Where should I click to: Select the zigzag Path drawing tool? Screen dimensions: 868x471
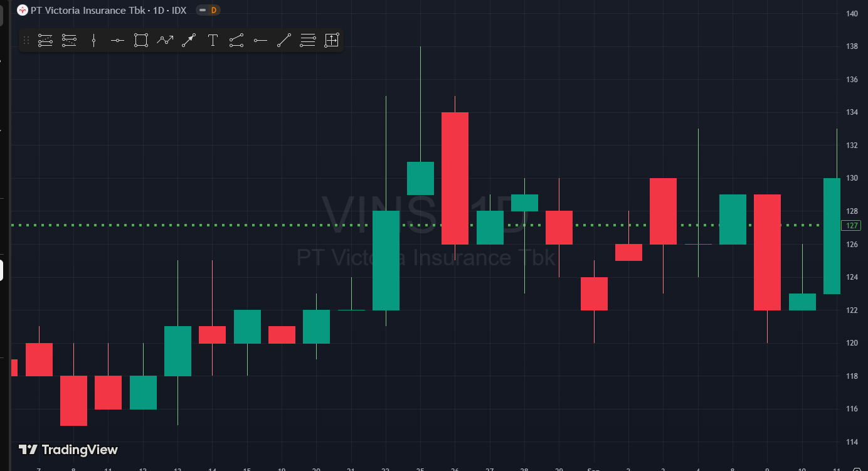[165, 41]
